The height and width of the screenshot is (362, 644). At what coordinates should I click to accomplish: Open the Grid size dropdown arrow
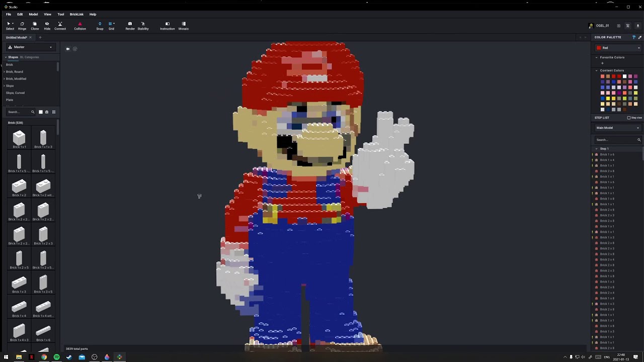point(114,24)
